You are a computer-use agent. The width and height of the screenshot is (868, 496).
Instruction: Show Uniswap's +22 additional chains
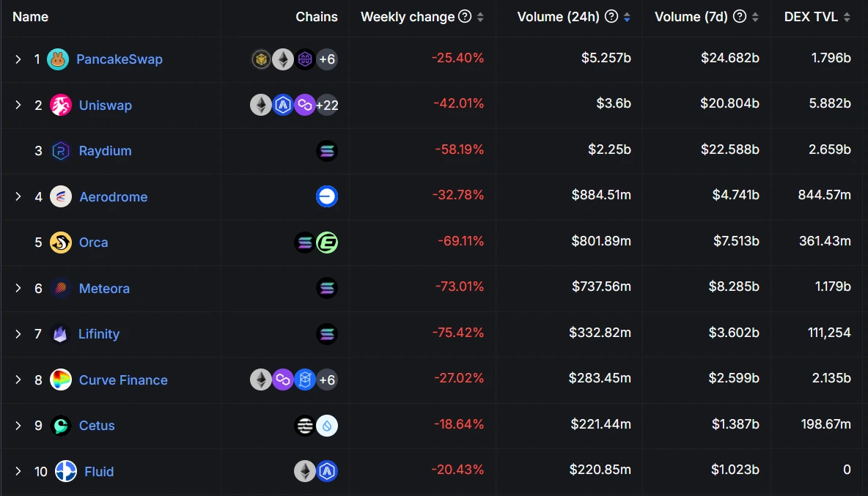click(x=327, y=106)
